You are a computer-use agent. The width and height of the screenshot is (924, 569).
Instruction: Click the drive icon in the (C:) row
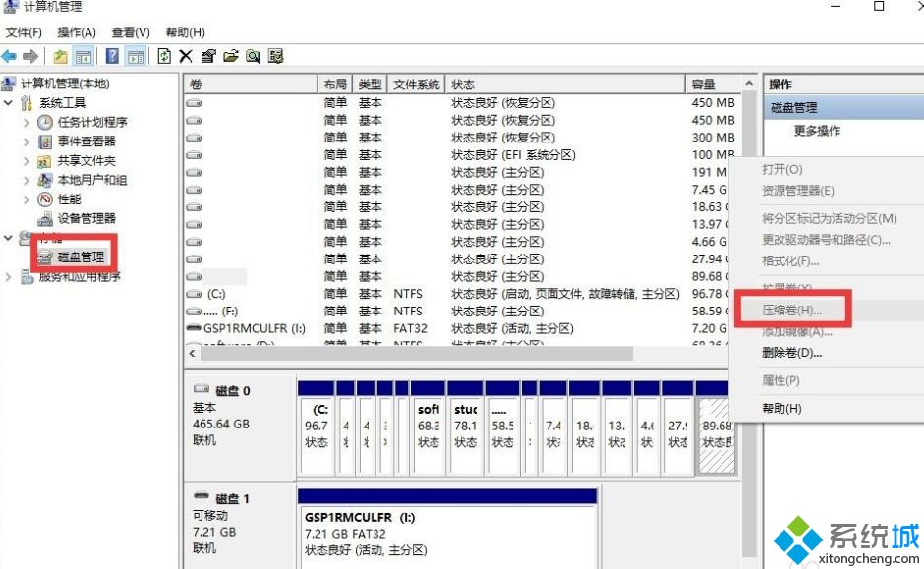(194, 294)
